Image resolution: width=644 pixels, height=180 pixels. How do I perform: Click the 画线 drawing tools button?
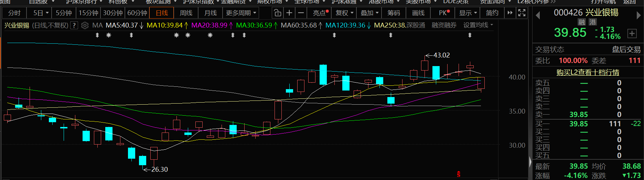click(418, 13)
